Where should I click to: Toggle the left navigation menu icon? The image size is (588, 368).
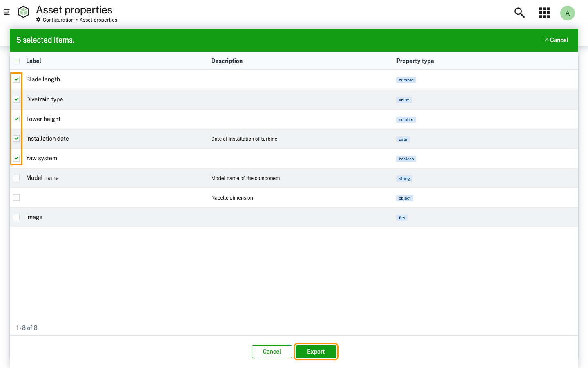click(x=7, y=12)
